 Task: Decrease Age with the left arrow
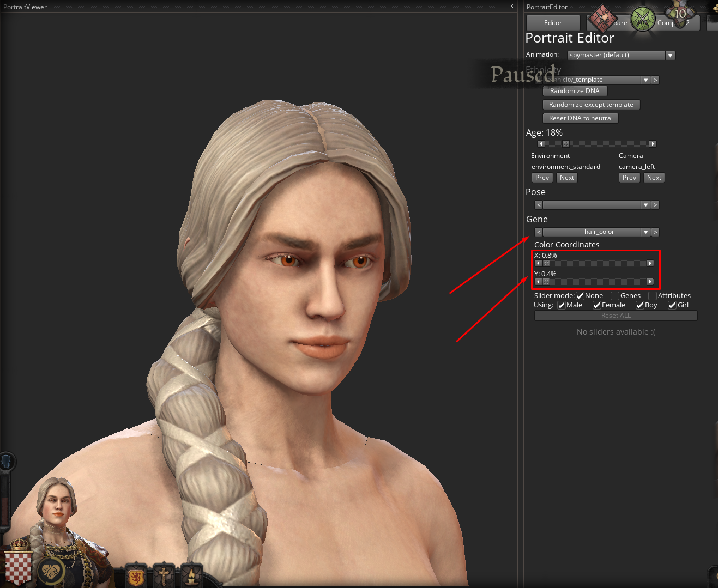(x=541, y=144)
